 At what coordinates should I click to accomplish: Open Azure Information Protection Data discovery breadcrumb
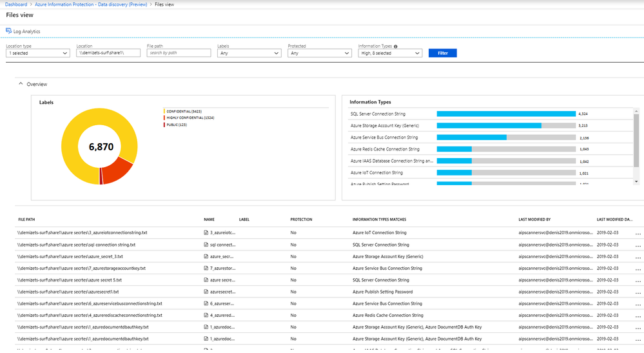pos(91,4)
